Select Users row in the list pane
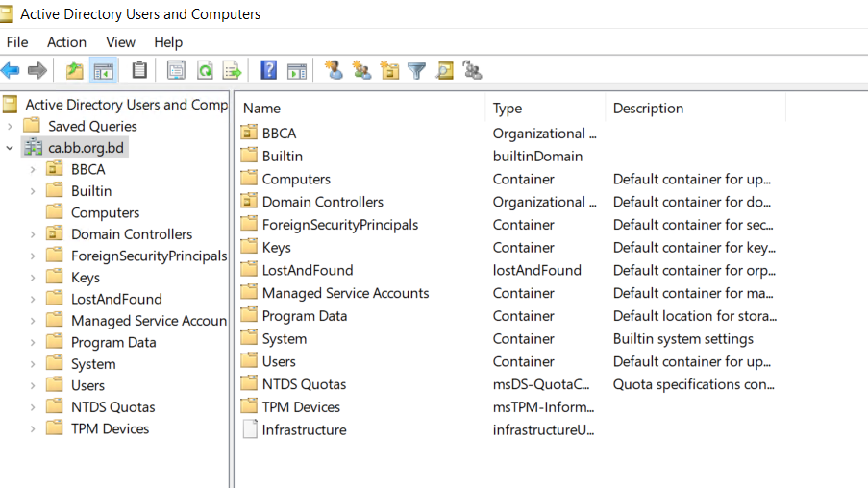Image resolution: width=868 pixels, height=488 pixels. tap(279, 361)
